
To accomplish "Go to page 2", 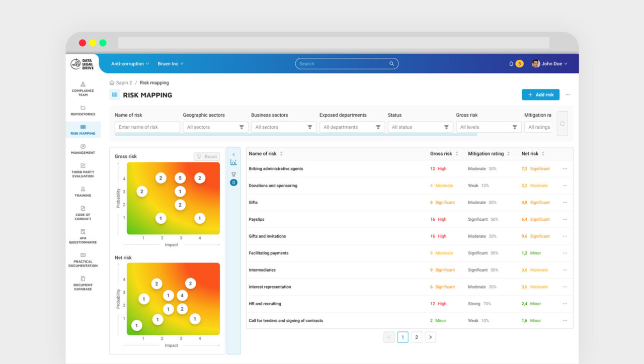I will pos(417,337).
